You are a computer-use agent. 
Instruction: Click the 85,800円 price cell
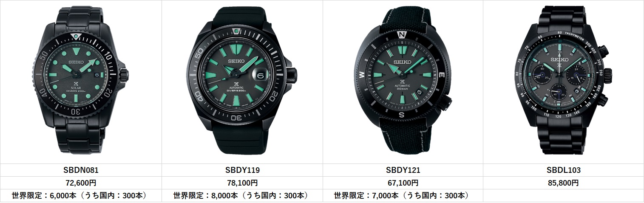[563, 183]
